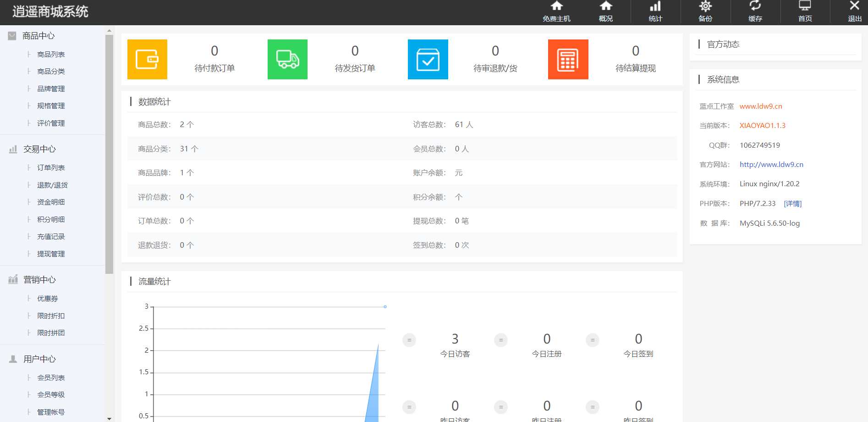Collapse the 交易中心 sidebar section
Screen dimensions: 868x422
tap(39, 149)
